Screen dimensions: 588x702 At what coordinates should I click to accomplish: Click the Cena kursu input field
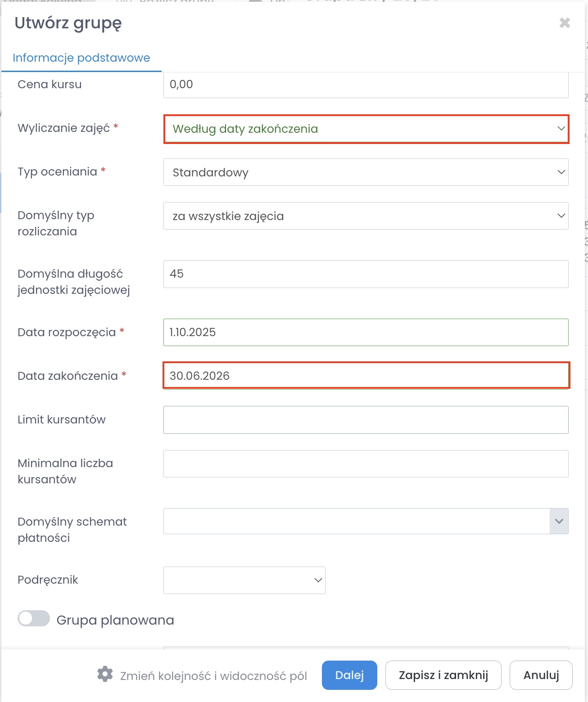coord(366,85)
